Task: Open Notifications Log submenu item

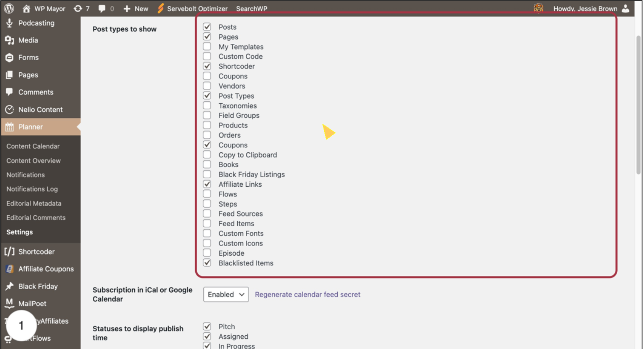Action: pos(32,189)
